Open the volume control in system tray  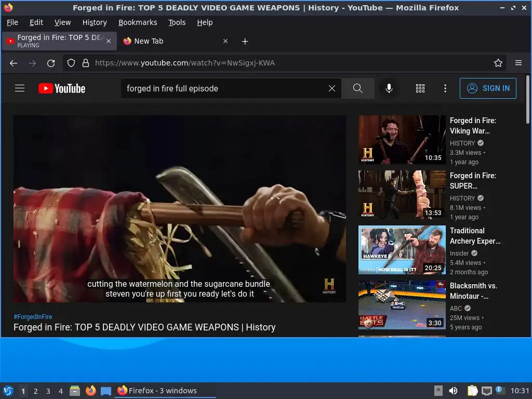453,391
